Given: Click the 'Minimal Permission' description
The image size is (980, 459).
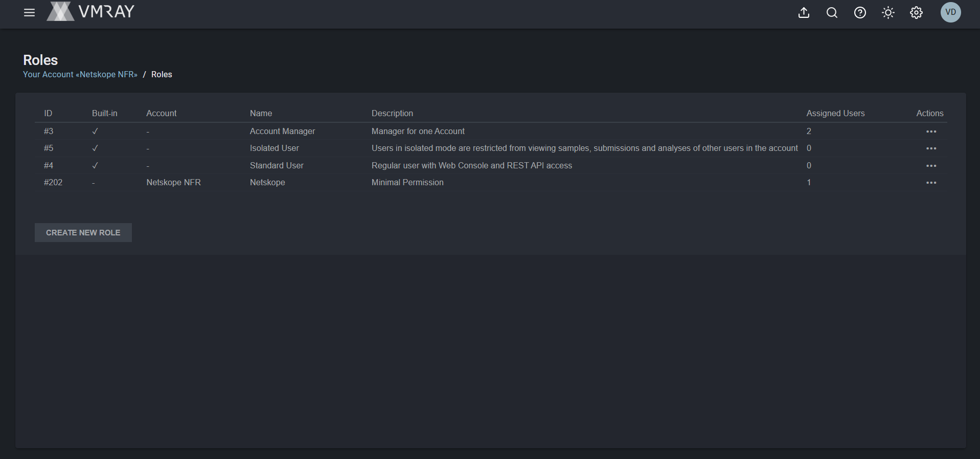Looking at the screenshot, I should point(407,183).
